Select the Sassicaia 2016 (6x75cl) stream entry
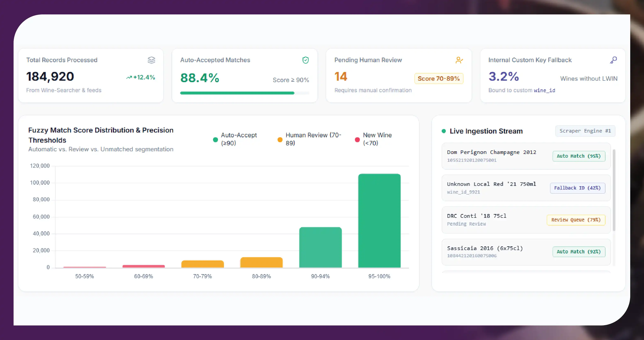The height and width of the screenshot is (340, 644). pos(526,252)
